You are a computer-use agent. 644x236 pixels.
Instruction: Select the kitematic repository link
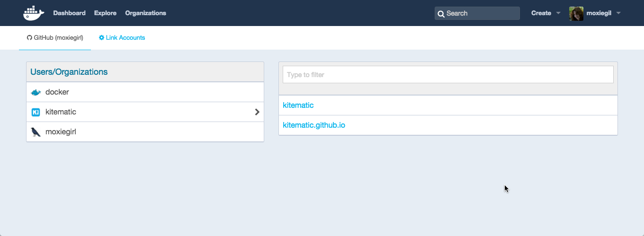click(298, 105)
